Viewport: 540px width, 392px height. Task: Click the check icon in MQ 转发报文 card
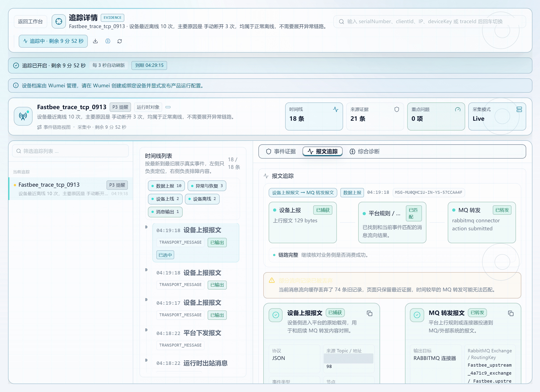[x=417, y=315]
